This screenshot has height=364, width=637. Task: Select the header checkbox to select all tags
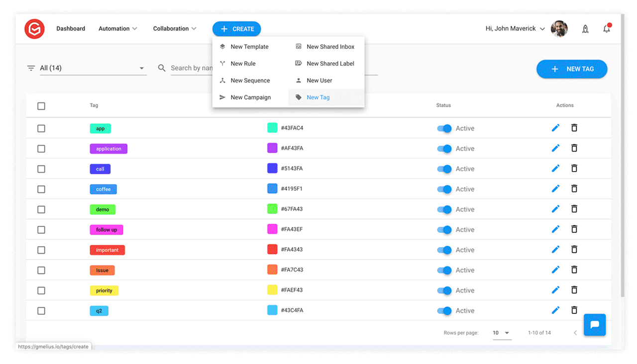pos(41,106)
